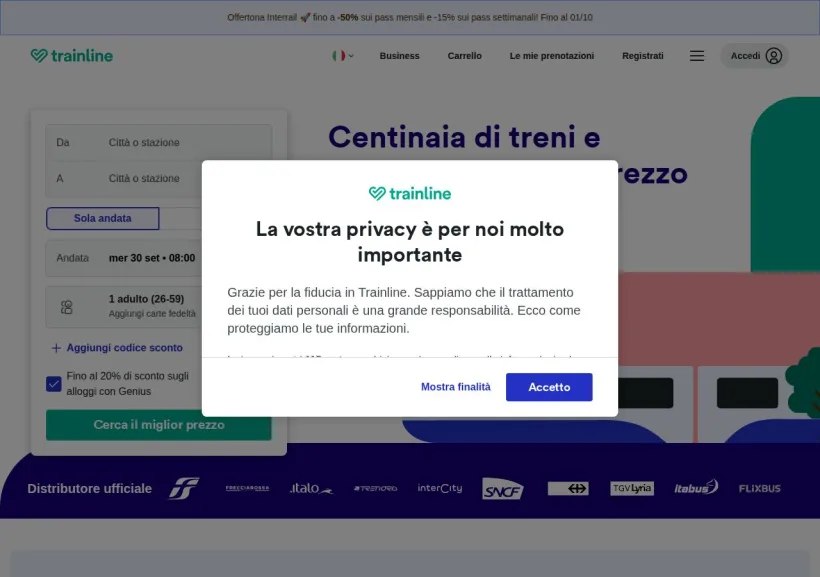Click the SBB arrows logo

pos(568,488)
